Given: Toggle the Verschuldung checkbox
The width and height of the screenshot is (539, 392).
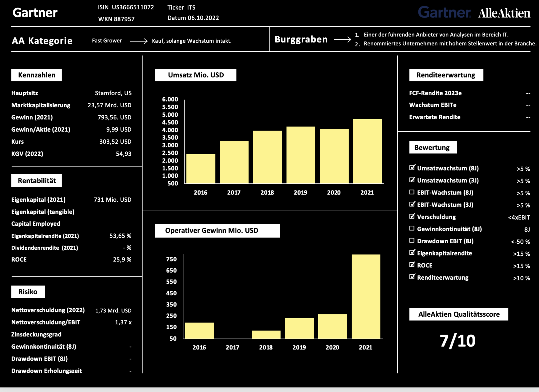Looking at the screenshot, I should point(412,216).
